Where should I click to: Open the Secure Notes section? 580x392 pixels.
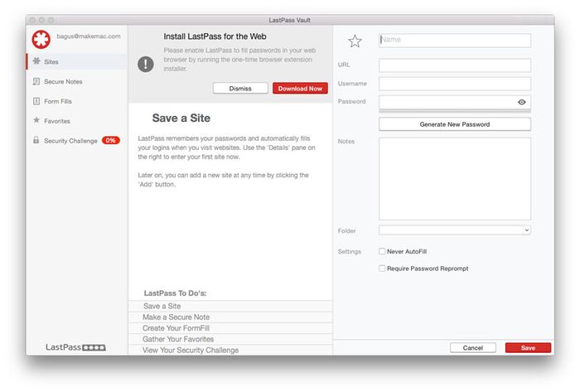pyautogui.click(x=77, y=82)
